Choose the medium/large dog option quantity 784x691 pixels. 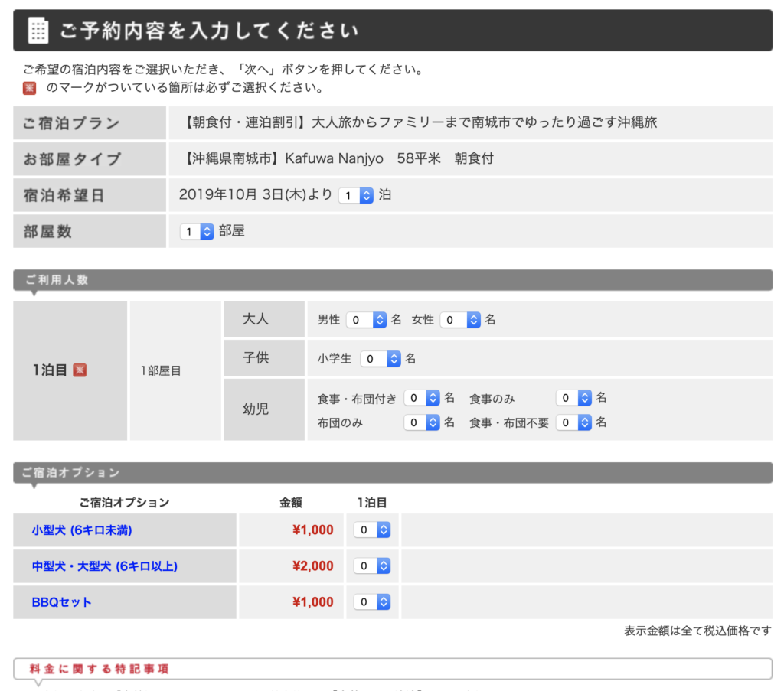pos(372,566)
